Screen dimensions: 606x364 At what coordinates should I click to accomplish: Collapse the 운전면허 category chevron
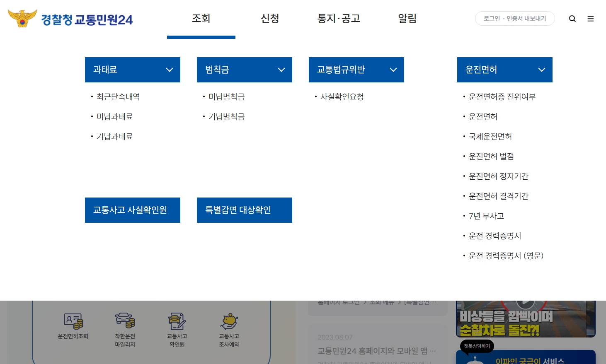pos(542,70)
